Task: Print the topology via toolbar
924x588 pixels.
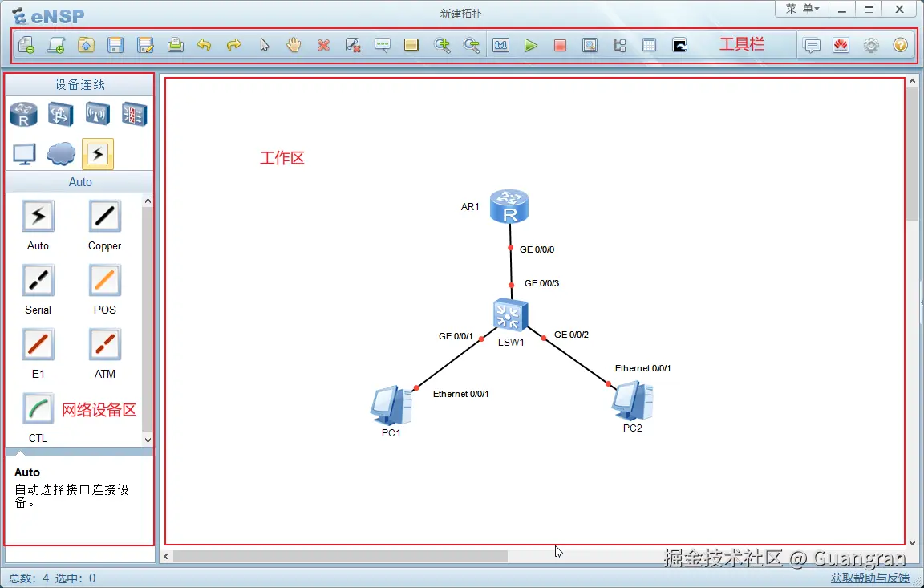Action: 175,45
